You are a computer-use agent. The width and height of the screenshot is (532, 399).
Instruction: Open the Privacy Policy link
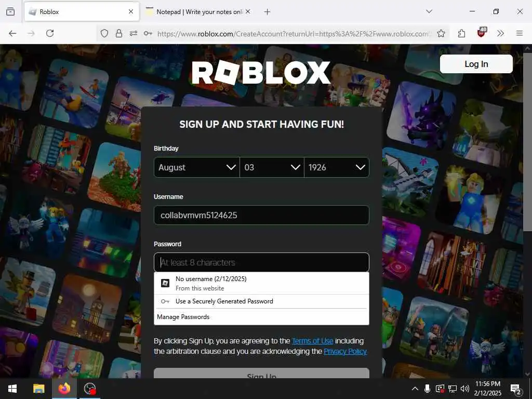click(x=345, y=351)
